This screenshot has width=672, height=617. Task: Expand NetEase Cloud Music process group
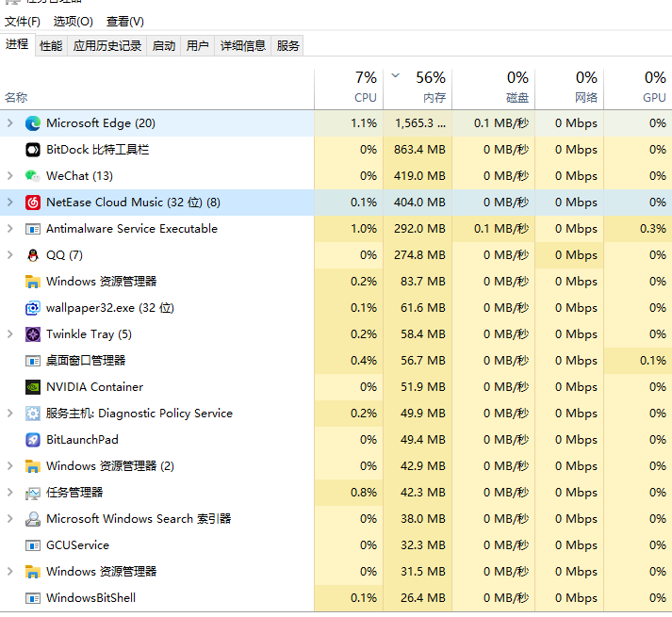pyautogui.click(x=10, y=203)
